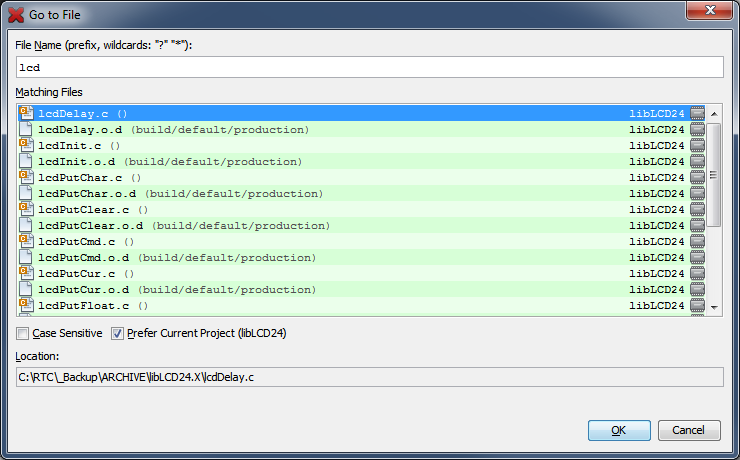Viewport: 740px width, 460px height.
Task: Click the File Name input field
Action: tap(370, 67)
